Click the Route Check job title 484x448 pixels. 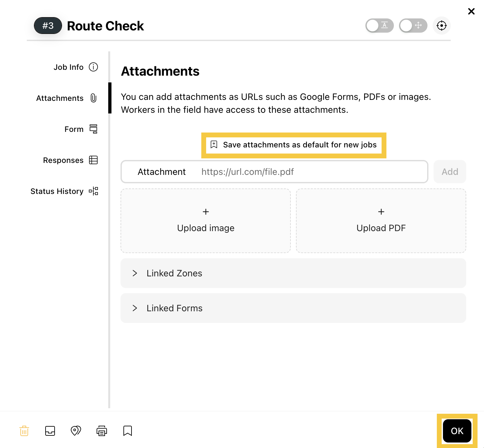click(105, 26)
